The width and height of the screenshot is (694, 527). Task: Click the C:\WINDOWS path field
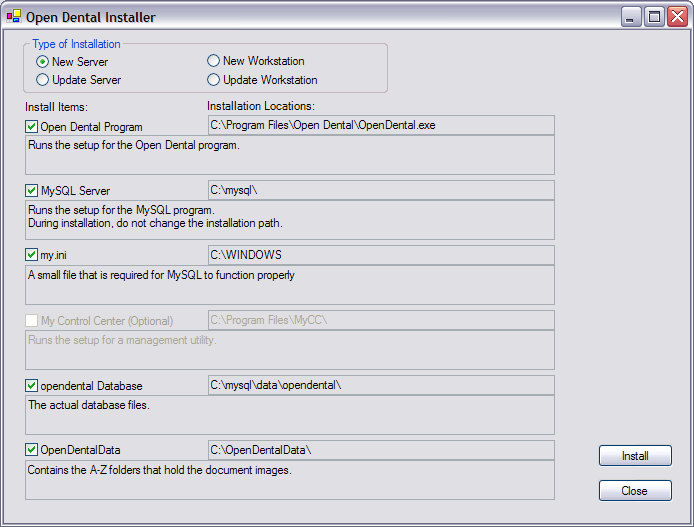click(381, 255)
